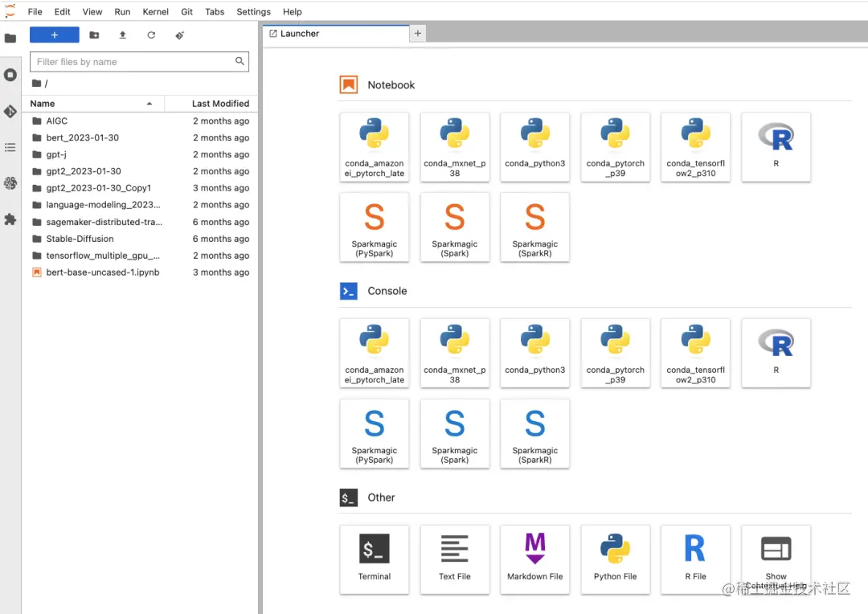Sort files by Name column

[92, 104]
